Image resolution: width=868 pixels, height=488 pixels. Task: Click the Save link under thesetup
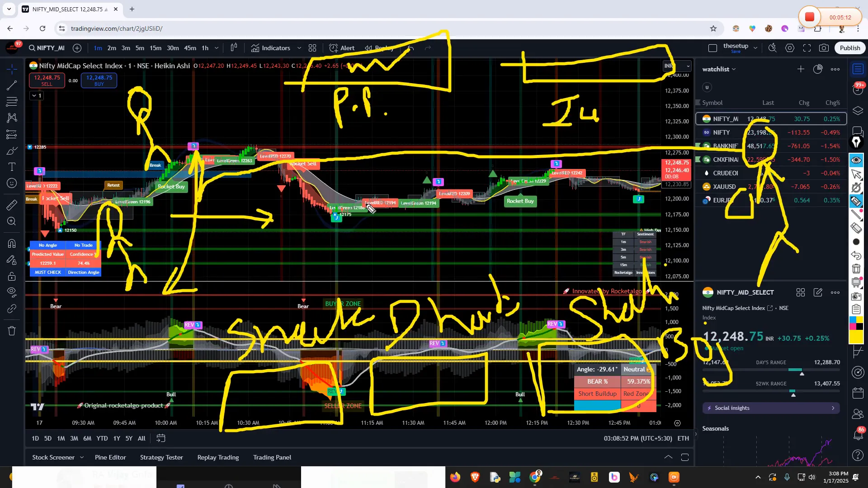click(736, 52)
